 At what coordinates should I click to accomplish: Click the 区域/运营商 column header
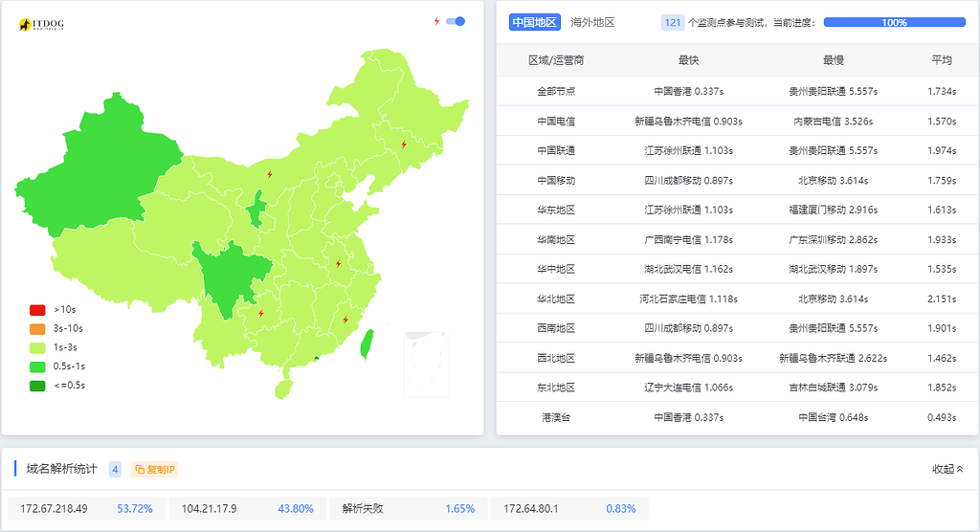(556, 60)
